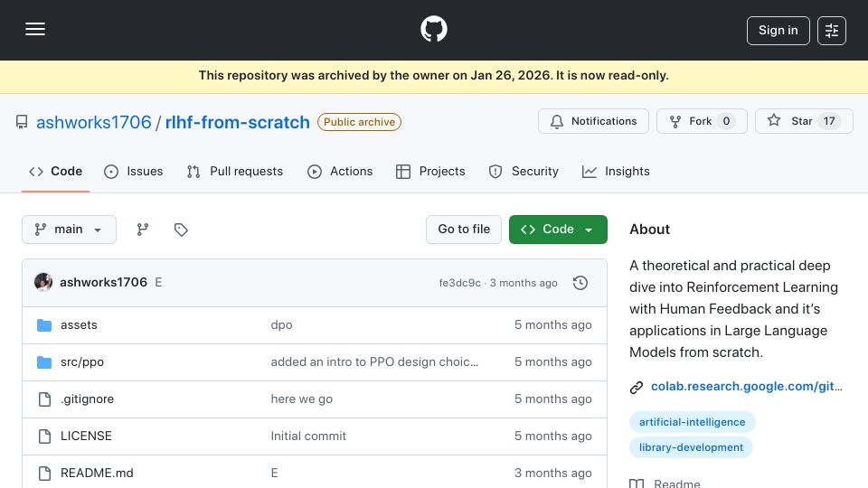
Task: Switch to the Issues tab
Action: (134, 172)
